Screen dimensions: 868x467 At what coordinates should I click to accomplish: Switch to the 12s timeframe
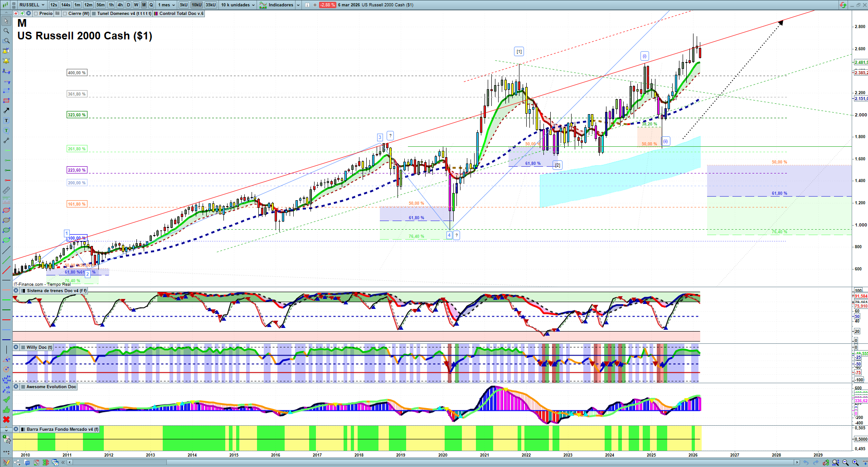coord(53,5)
